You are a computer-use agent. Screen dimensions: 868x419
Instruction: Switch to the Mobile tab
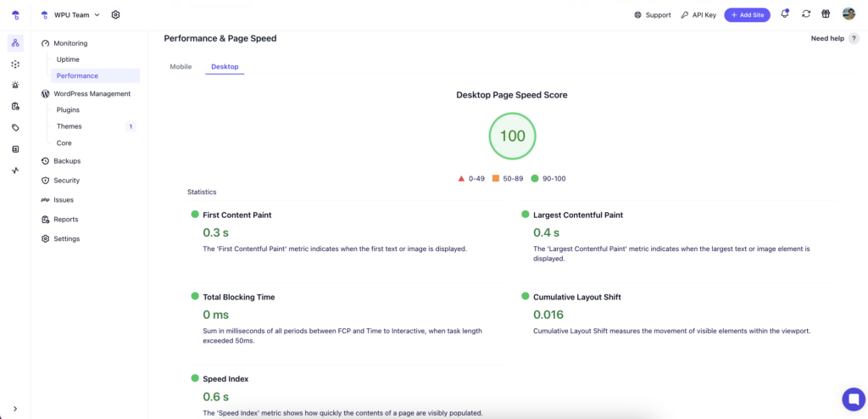point(181,66)
